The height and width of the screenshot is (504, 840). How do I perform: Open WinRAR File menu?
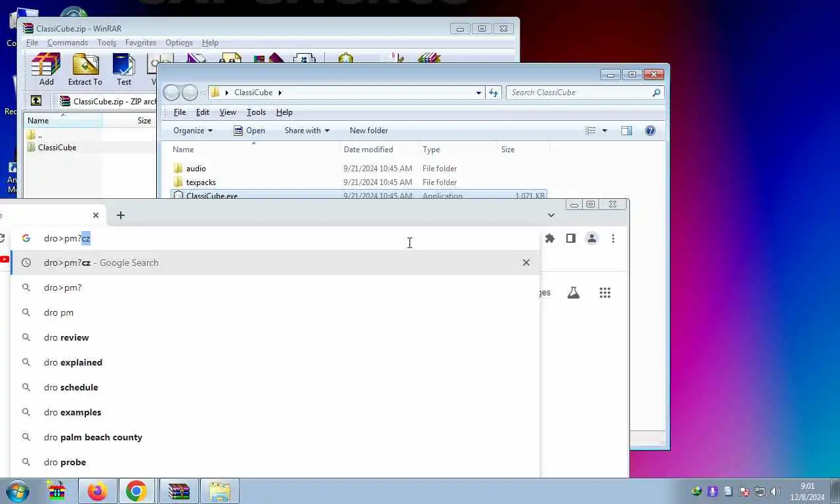coord(32,43)
